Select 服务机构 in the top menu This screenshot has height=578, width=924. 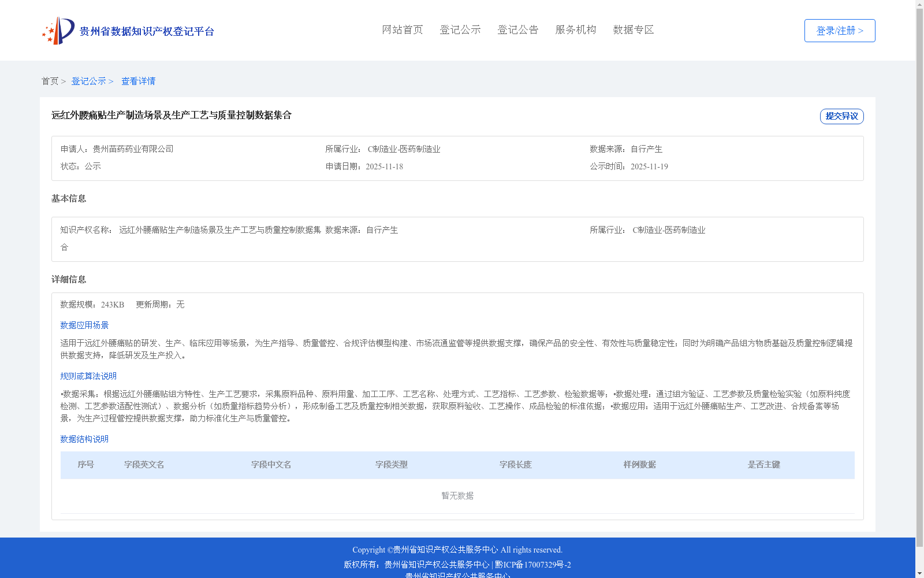click(x=576, y=29)
